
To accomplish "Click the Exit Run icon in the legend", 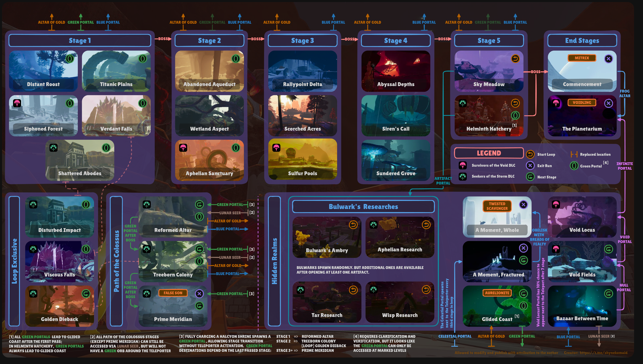I will point(530,165).
